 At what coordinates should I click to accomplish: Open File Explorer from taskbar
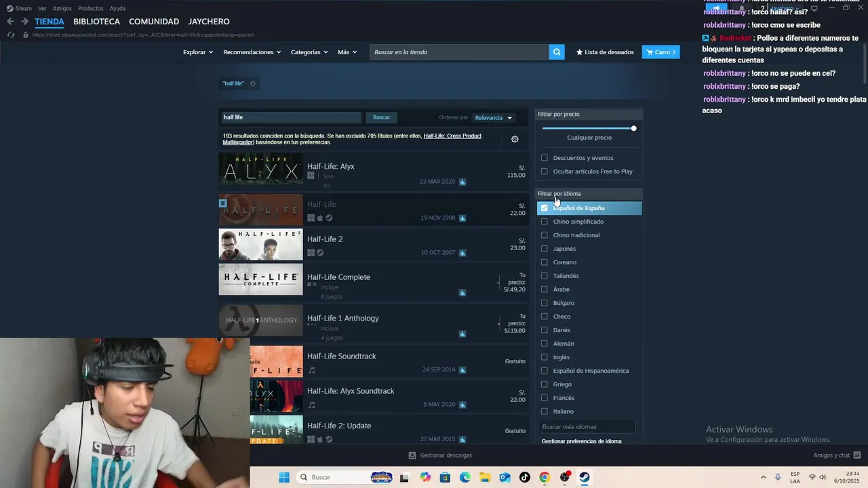click(485, 477)
